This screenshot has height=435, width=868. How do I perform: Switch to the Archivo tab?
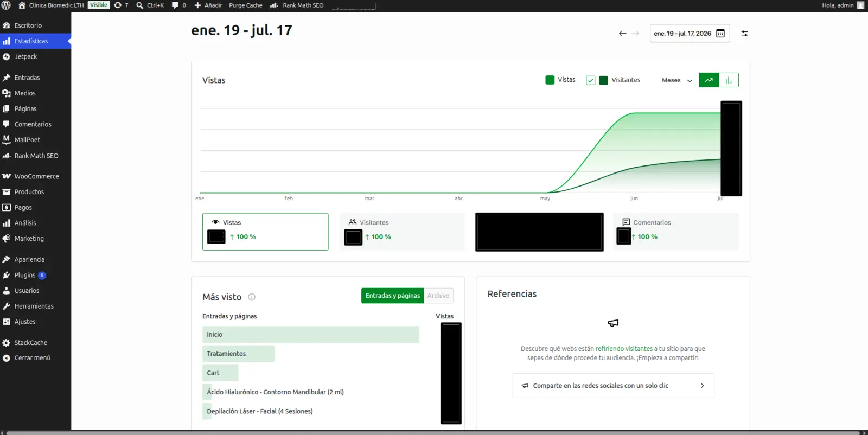pyautogui.click(x=438, y=296)
